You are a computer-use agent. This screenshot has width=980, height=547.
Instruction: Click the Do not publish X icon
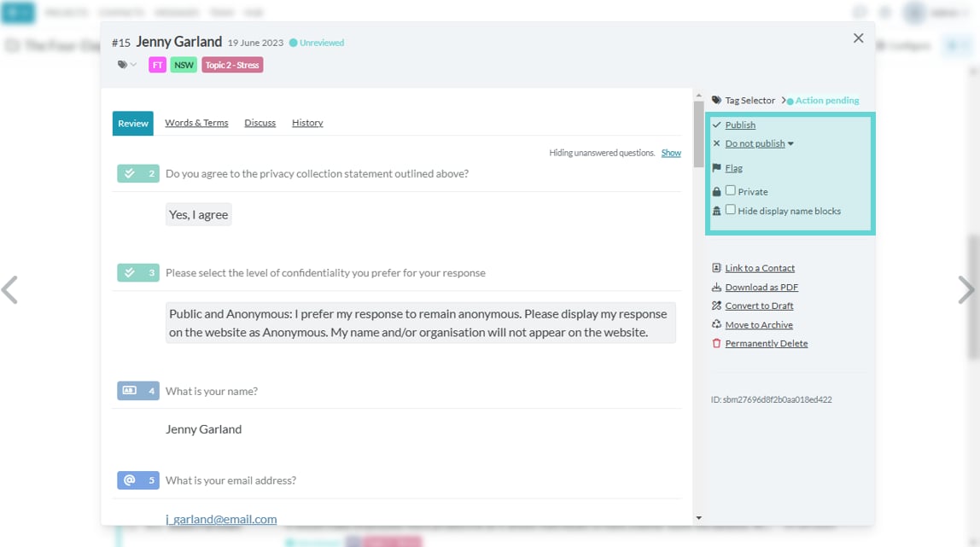click(x=716, y=143)
